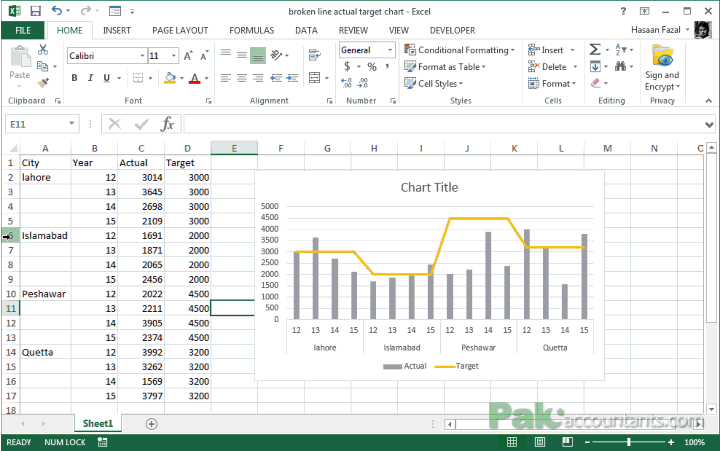Click in the formula bar input
This screenshot has height=451, width=720.
click(443, 124)
